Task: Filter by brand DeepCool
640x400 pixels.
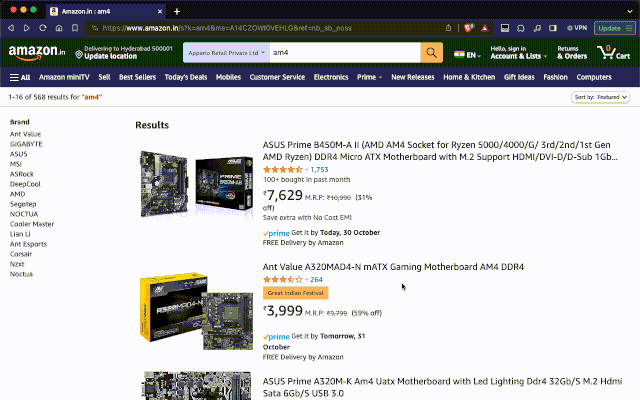Action: point(25,184)
